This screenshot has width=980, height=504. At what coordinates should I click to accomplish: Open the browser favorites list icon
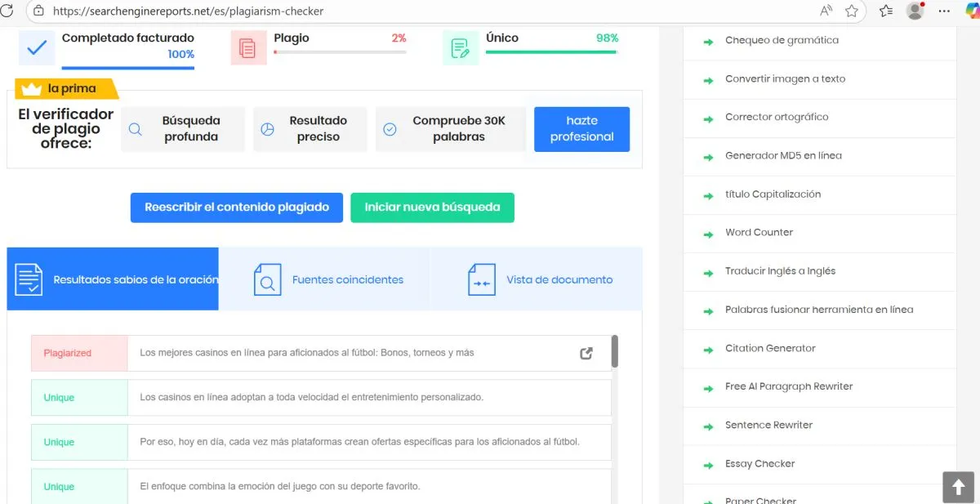(886, 11)
